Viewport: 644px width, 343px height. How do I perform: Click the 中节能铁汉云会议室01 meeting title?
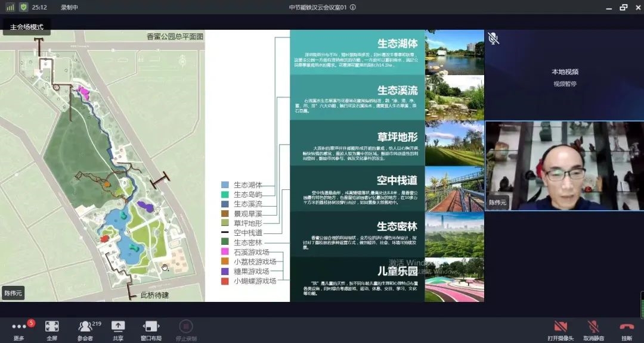(318, 7)
